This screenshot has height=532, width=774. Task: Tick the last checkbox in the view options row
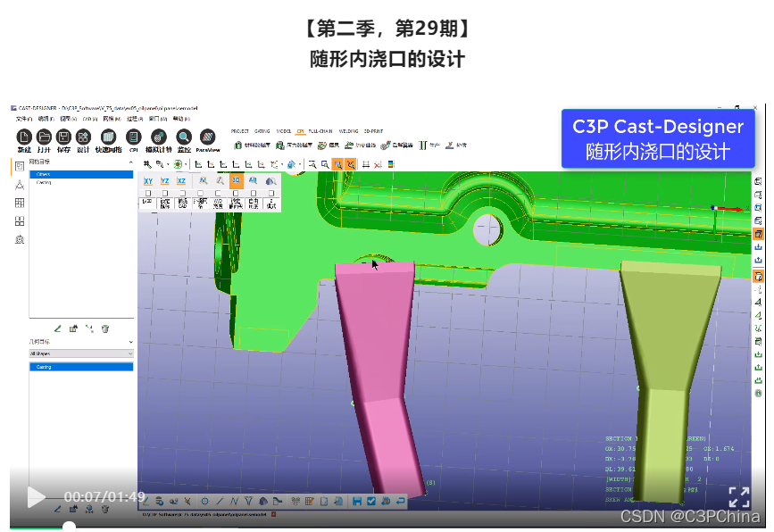click(x=271, y=193)
